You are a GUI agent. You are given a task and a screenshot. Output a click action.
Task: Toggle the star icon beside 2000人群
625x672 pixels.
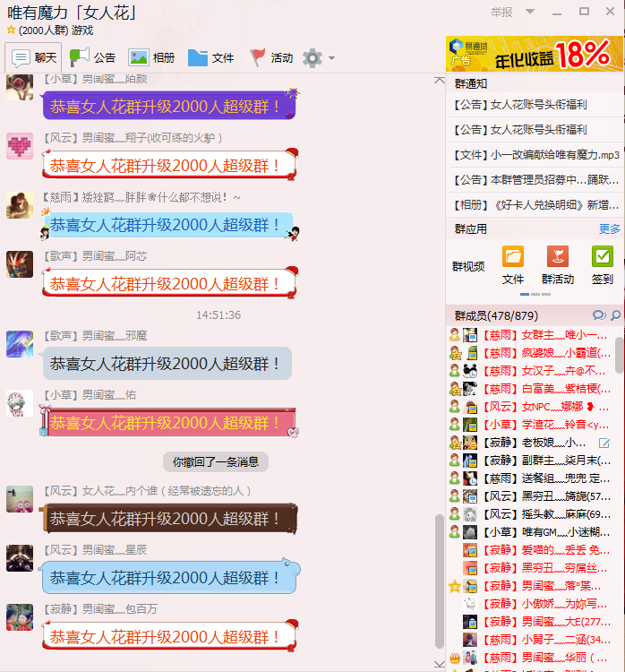(11, 30)
